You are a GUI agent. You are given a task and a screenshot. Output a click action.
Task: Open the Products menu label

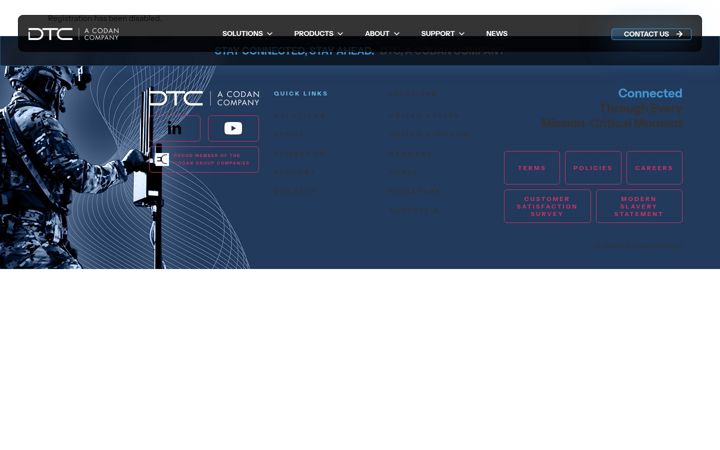click(x=314, y=34)
